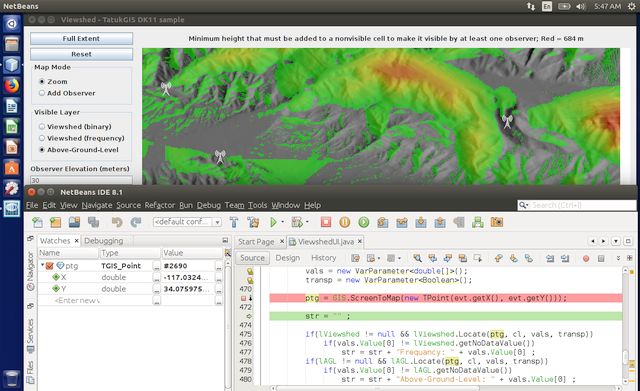Click the Debug Project icon
The height and width of the screenshot is (391, 640).
coord(297,222)
